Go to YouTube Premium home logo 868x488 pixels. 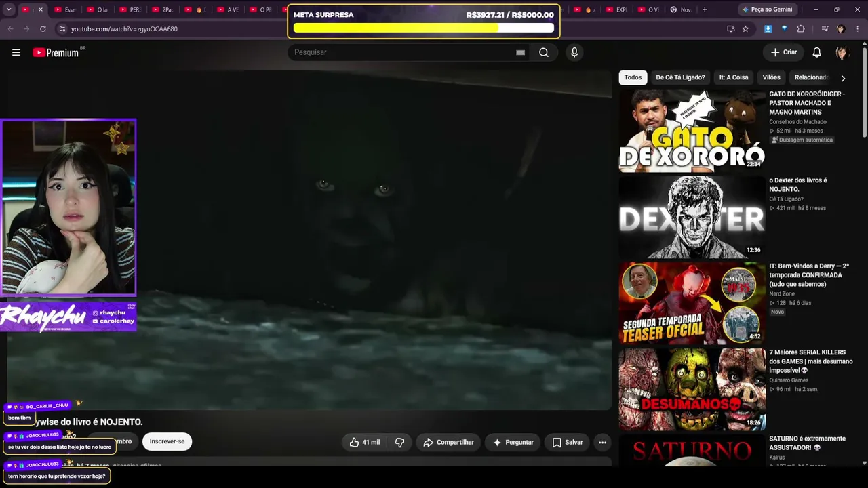click(x=56, y=52)
